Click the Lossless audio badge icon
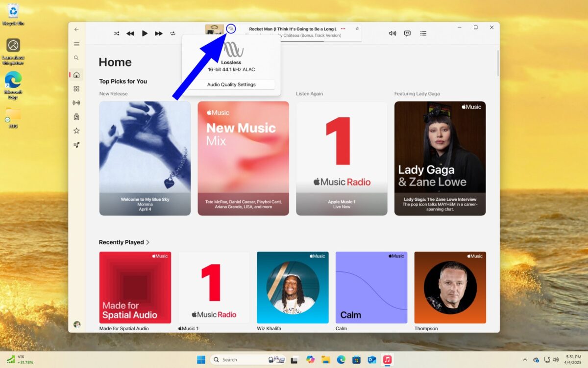 [x=231, y=29]
